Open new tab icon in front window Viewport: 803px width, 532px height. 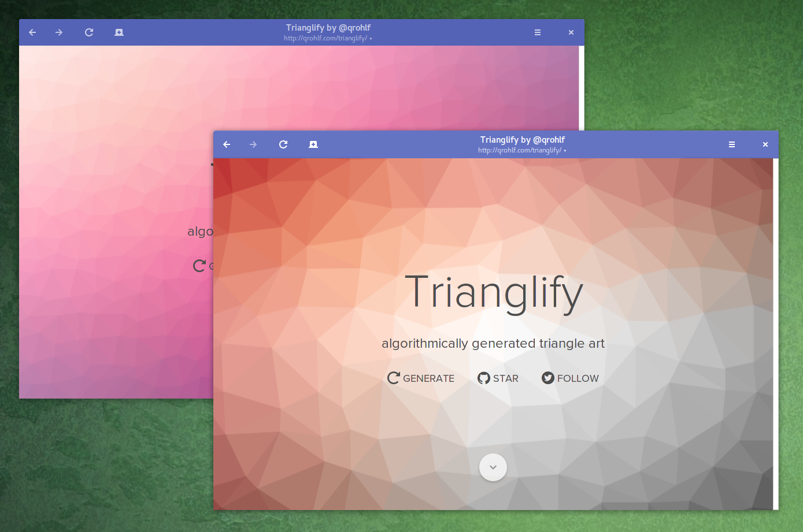click(x=313, y=144)
